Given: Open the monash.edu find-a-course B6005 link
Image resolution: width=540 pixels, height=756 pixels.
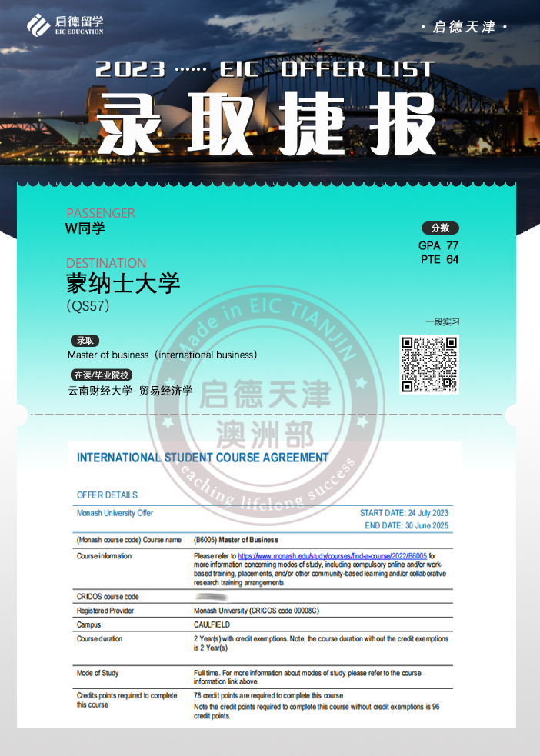Looking at the screenshot, I should [332, 556].
